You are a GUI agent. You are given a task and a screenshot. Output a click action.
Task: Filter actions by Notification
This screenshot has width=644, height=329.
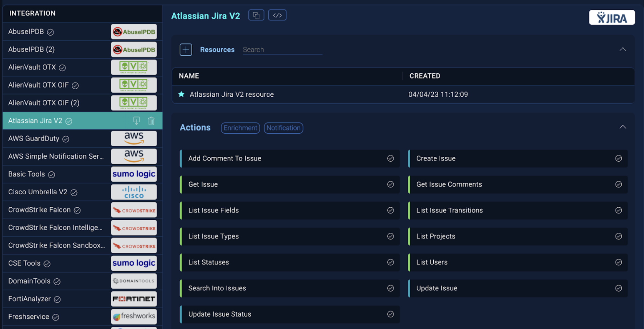(x=283, y=128)
